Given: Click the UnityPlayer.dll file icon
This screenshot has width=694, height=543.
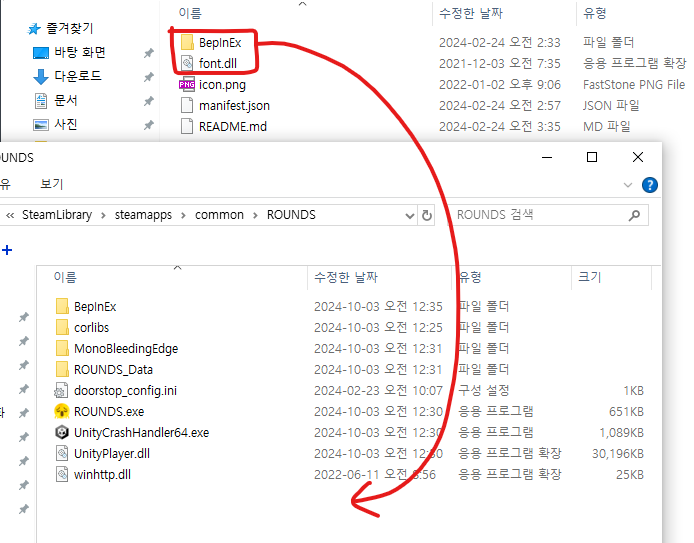Looking at the screenshot, I should point(62,453).
